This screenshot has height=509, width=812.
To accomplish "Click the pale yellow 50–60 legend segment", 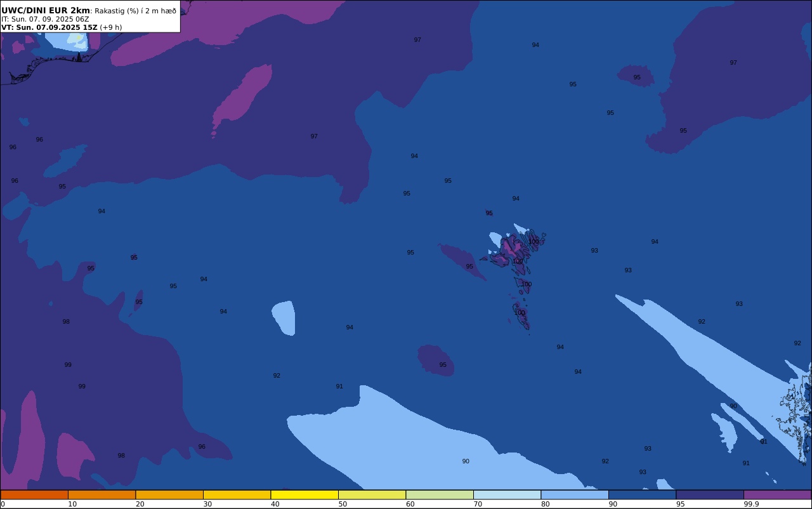I will pyautogui.click(x=372, y=494).
